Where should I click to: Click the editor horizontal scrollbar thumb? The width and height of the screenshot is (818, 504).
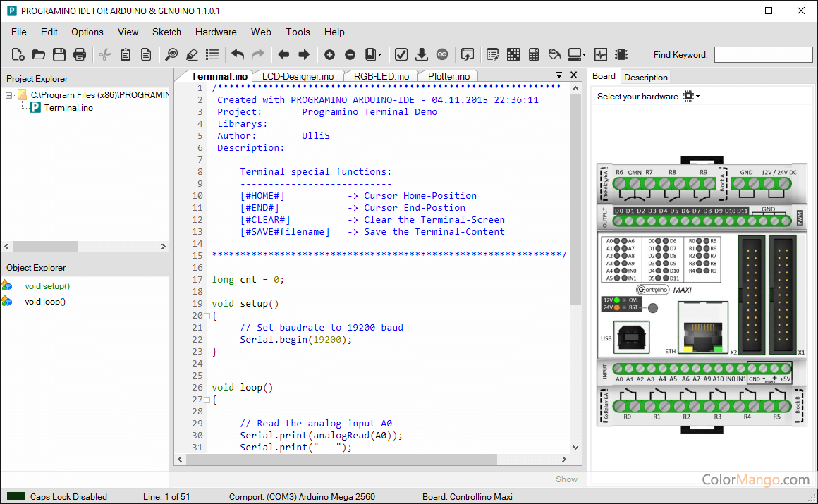(342, 459)
